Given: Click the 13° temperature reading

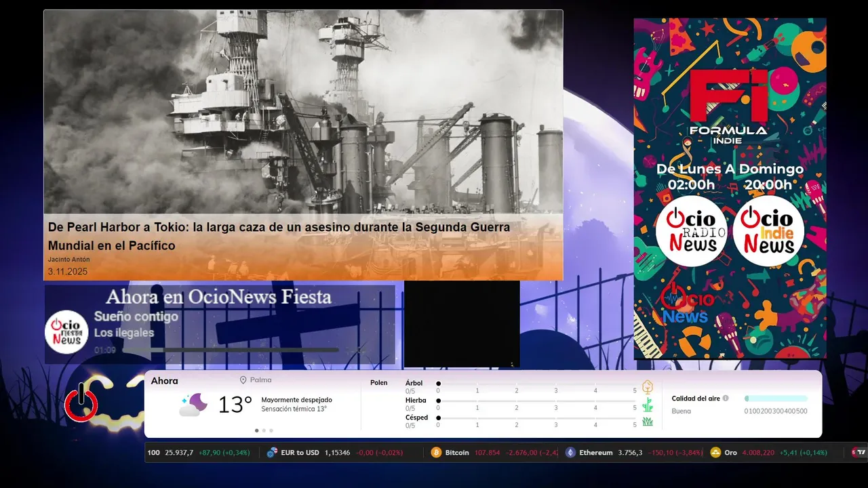Looking at the screenshot, I should (235, 405).
